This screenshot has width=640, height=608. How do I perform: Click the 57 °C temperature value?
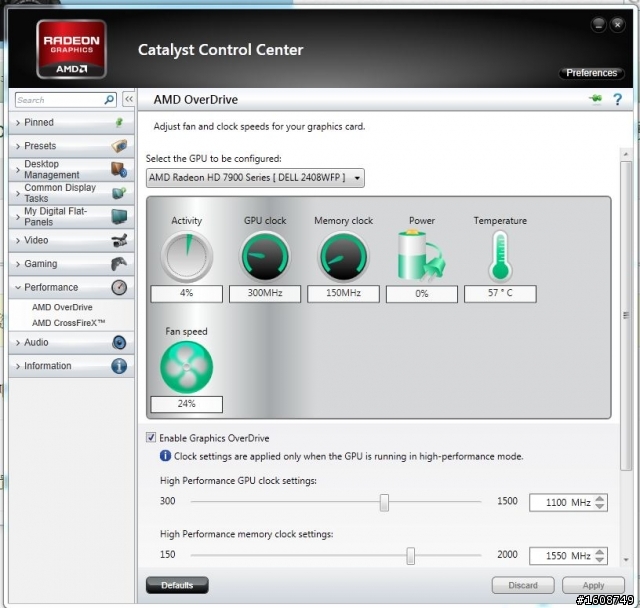500,293
